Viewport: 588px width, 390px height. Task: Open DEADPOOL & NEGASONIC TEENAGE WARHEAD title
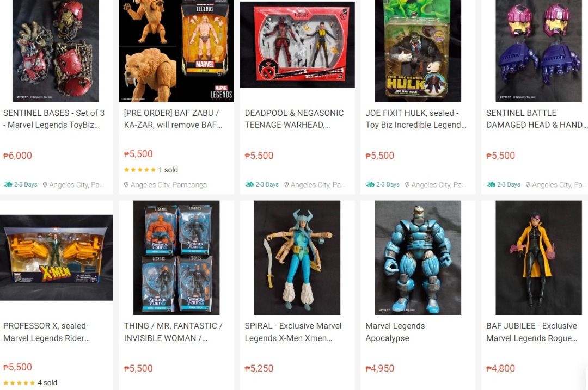pos(295,119)
